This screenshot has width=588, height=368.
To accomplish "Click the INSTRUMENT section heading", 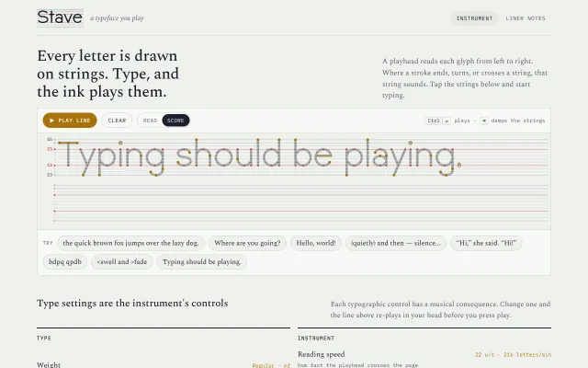I will tap(316, 338).
